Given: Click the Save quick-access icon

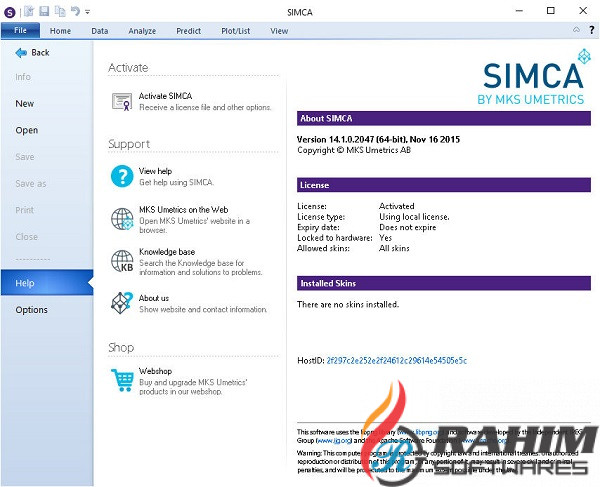Looking at the screenshot, I should [44, 11].
